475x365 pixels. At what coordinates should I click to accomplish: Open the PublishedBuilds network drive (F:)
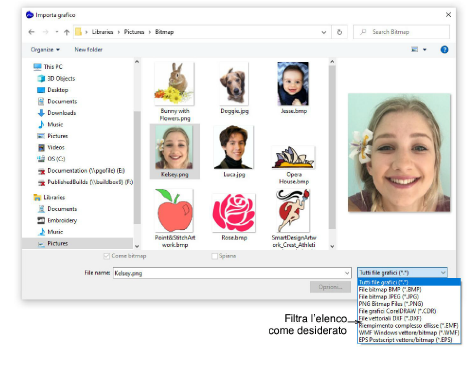(x=85, y=182)
